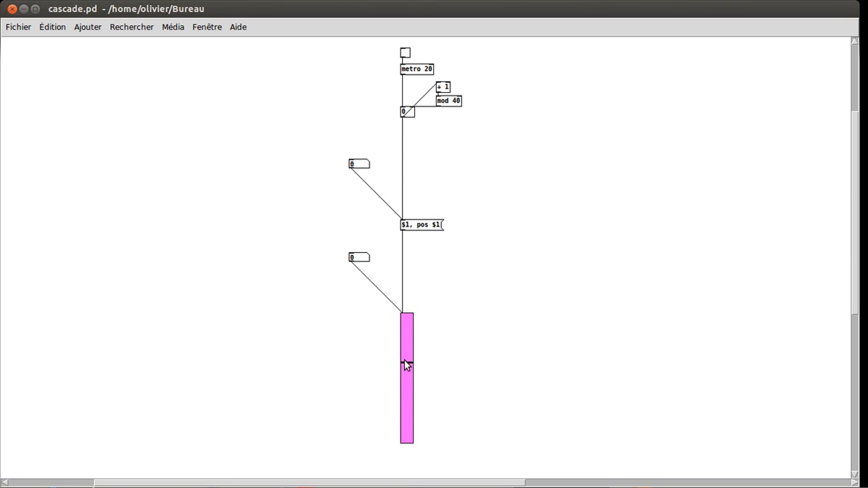Open the Rechercher menu
The image size is (868, 488).
point(132,27)
